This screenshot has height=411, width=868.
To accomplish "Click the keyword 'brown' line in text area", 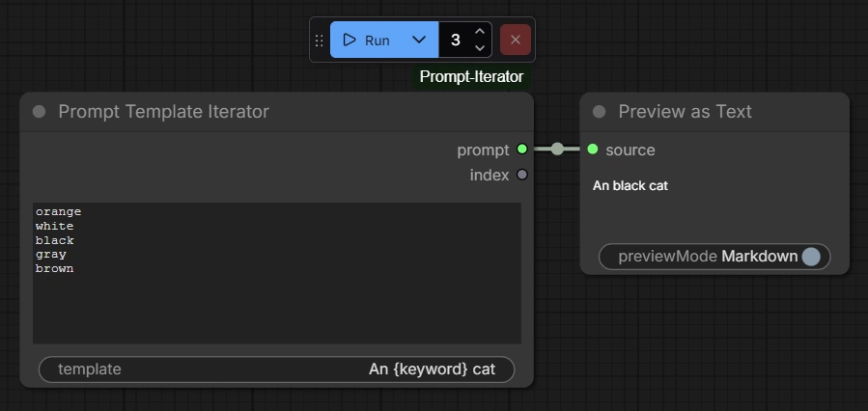I will pos(54,269).
